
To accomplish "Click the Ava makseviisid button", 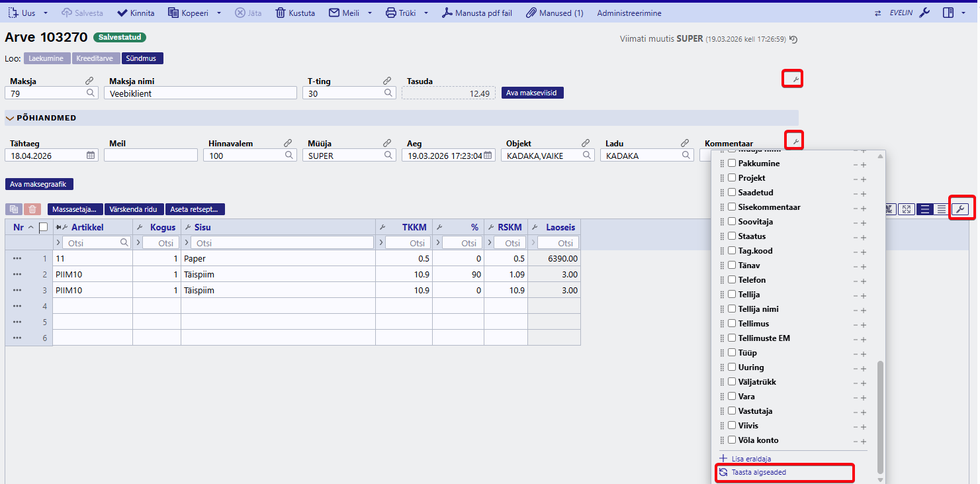I will pos(532,93).
